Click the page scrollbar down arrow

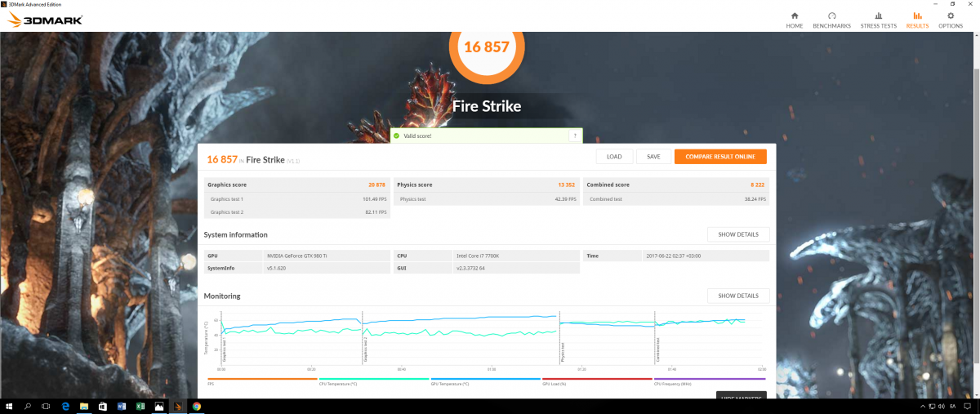(976, 394)
